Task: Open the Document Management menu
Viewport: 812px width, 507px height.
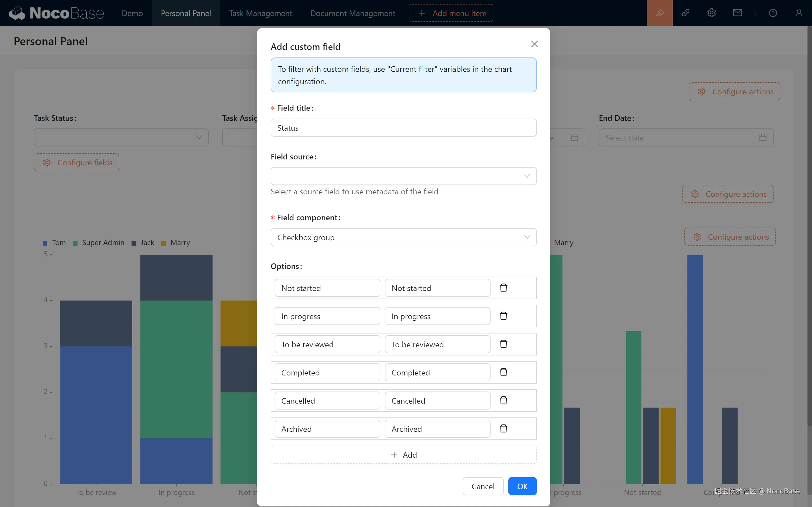Action: pyautogui.click(x=353, y=13)
